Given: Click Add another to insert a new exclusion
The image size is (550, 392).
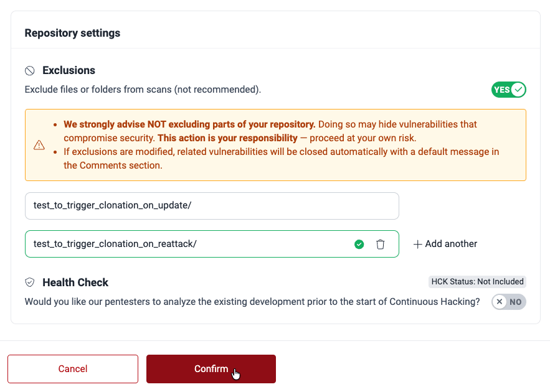Looking at the screenshot, I should (x=445, y=244).
